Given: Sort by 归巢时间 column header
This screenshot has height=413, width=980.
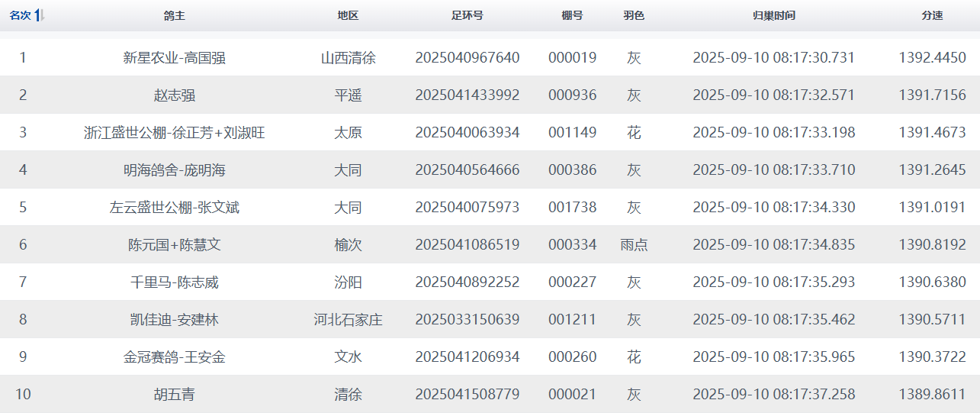Looking at the screenshot, I should coord(773,16).
